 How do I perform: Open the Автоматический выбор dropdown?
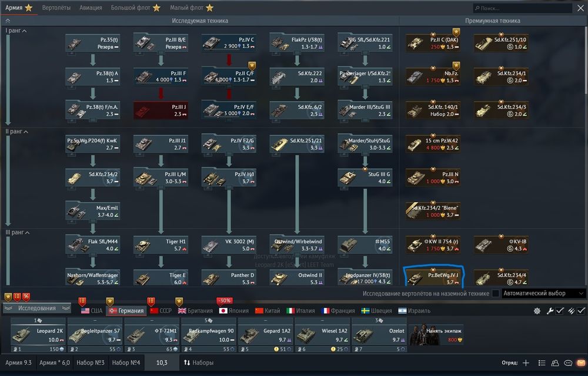543,294
